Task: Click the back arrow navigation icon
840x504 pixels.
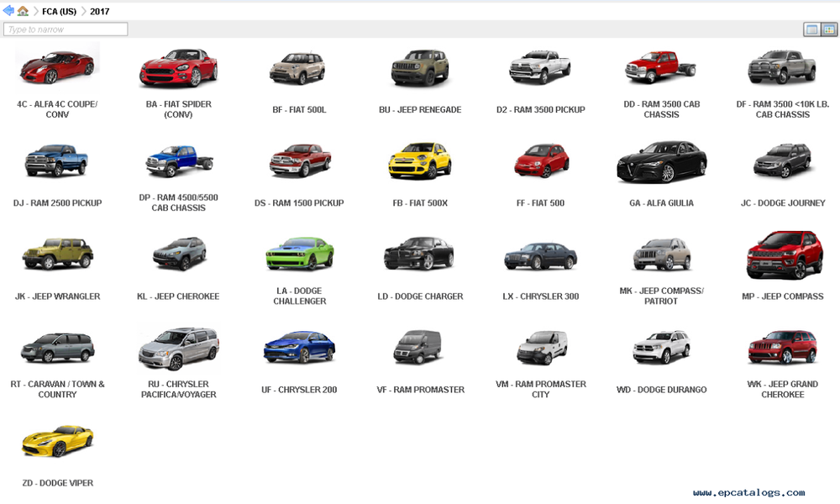Action: tap(8, 11)
